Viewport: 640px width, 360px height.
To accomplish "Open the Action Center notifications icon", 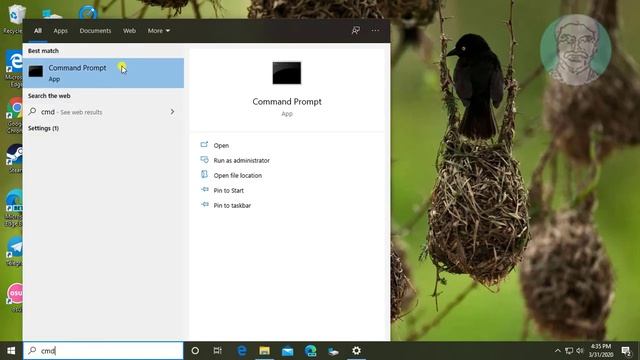I will pos(626,351).
